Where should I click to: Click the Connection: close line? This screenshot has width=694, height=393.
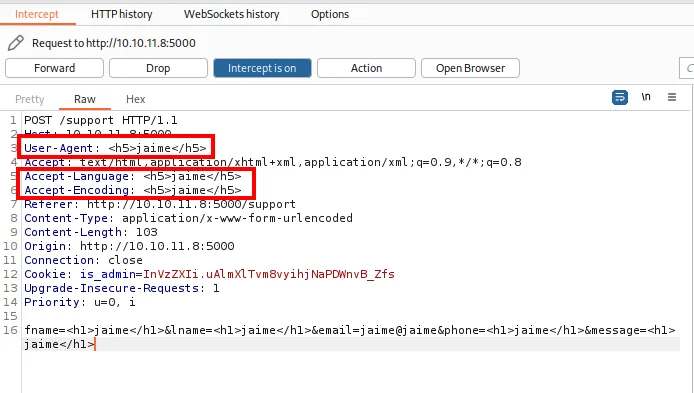pos(83,260)
